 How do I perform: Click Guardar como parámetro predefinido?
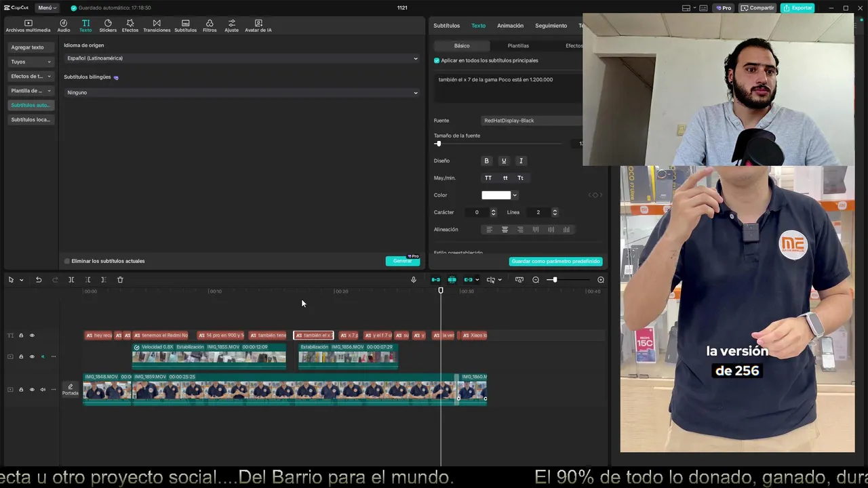555,261
